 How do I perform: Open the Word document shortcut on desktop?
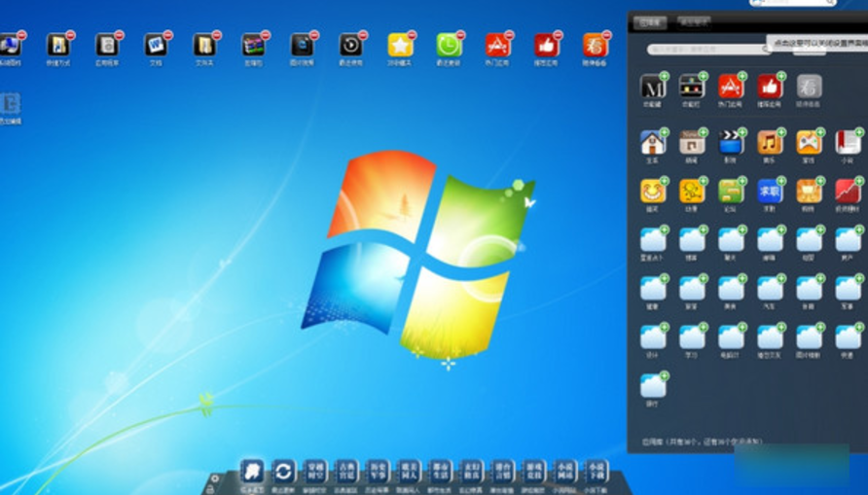(155, 45)
